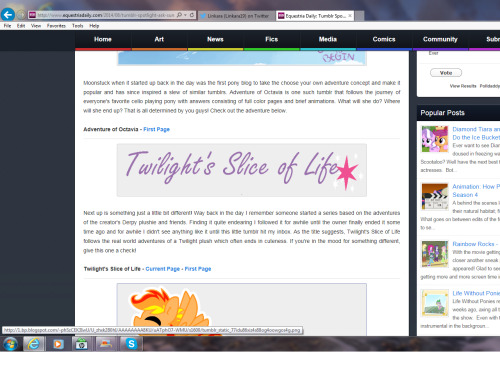This screenshot has width=500, height=375.
Task: Click the Vote button in the poll
Action: coord(446,73)
